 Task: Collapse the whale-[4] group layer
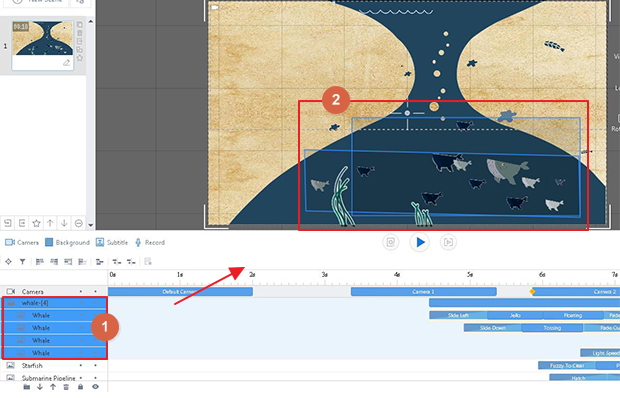(x=11, y=303)
